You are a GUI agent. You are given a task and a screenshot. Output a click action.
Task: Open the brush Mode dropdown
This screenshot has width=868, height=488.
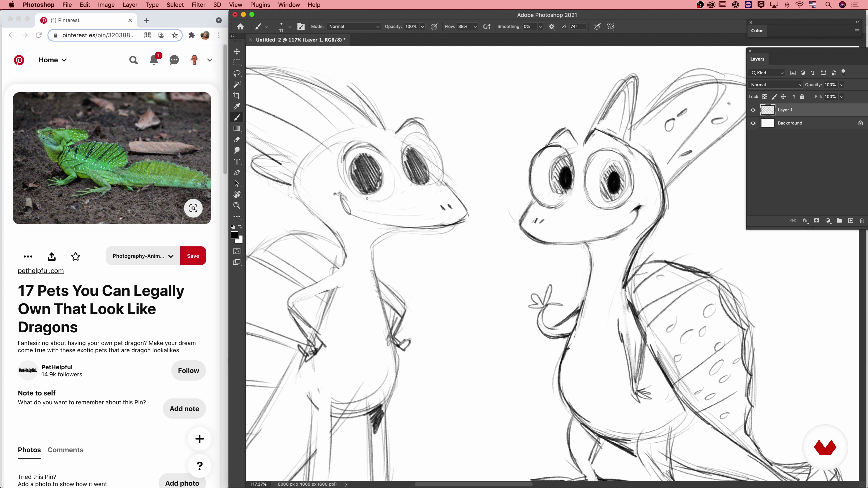coord(354,27)
